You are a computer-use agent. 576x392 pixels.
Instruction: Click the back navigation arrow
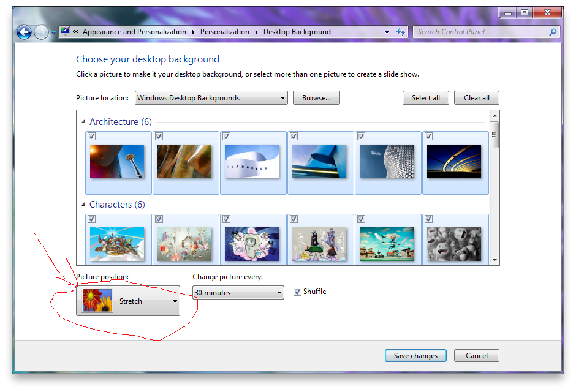(24, 32)
